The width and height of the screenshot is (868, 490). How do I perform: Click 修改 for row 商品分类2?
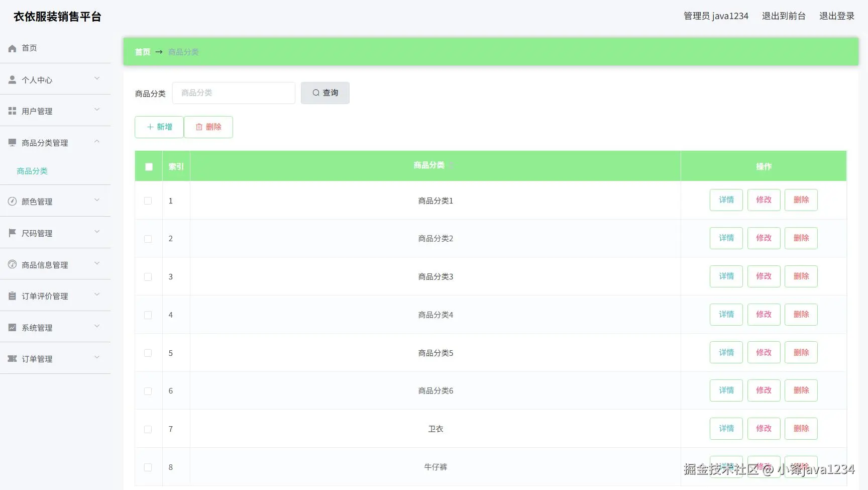point(764,238)
